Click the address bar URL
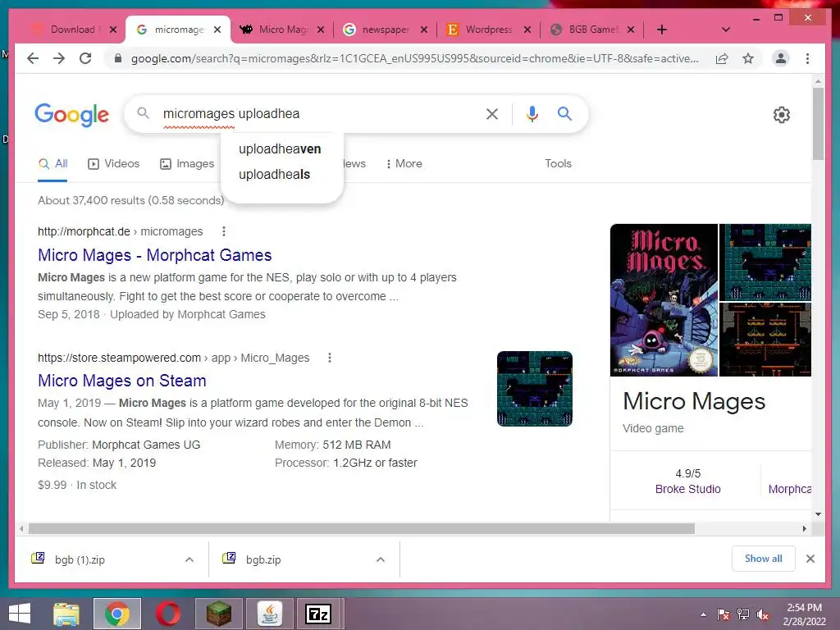Viewport: 840px width, 630px height. click(414, 58)
